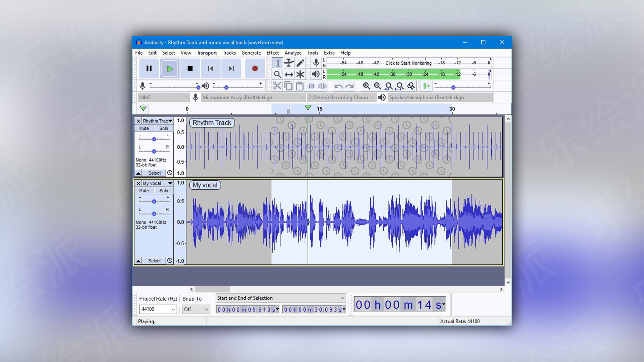
Task: Collapse the Rhythm Track using up arrow
Action: click(138, 173)
